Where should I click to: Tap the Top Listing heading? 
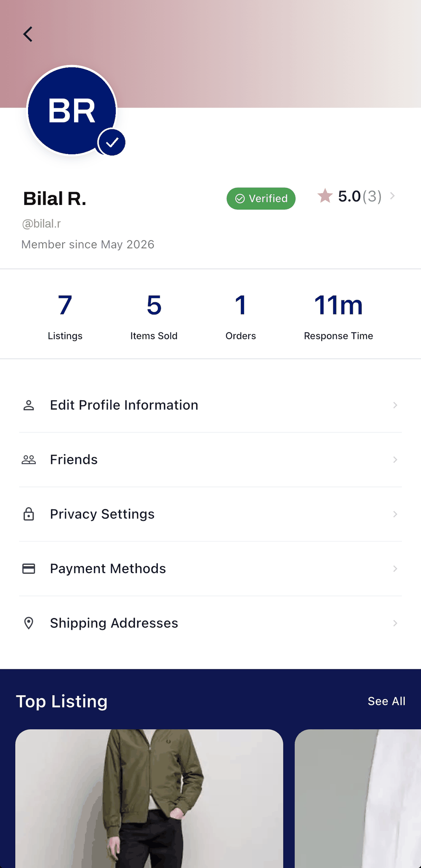coord(62,702)
